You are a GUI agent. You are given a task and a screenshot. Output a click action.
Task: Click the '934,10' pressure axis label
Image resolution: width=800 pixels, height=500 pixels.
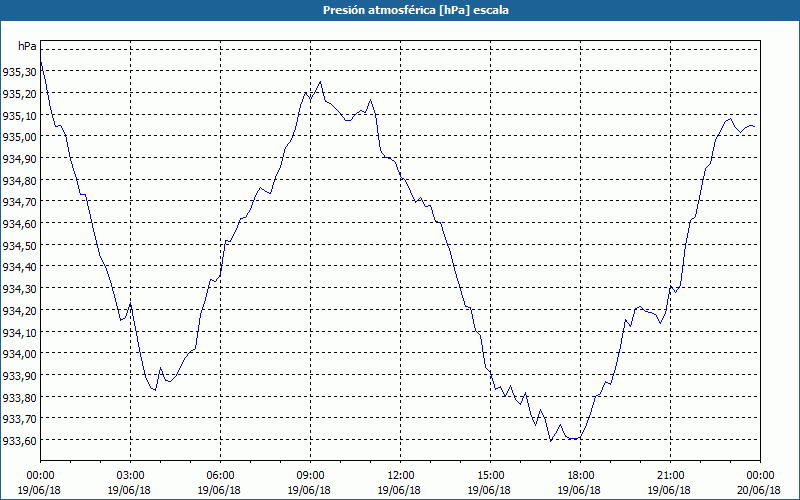(19, 332)
